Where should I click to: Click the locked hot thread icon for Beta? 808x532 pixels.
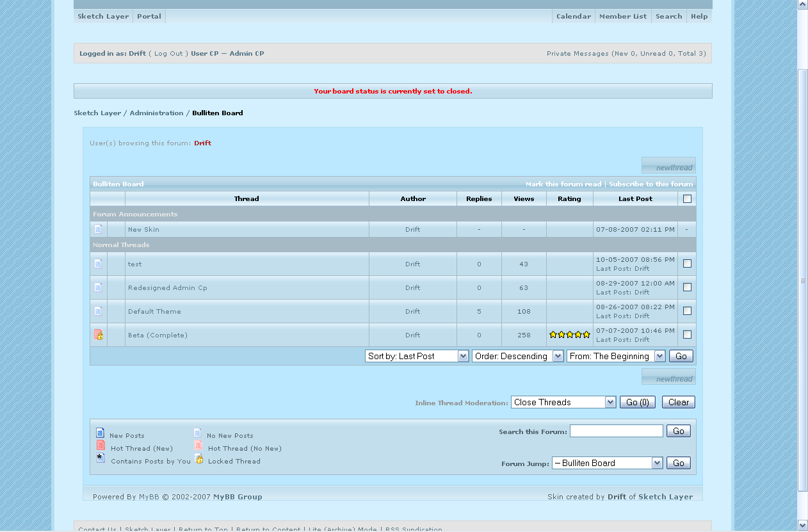pyautogui.click(x=99, y=335)
